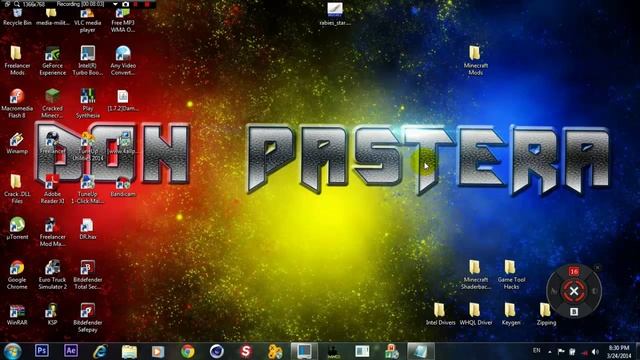This screenshot has width=640, height=360.
Task: Open the Keygen folder
Action: pos(511,314)
